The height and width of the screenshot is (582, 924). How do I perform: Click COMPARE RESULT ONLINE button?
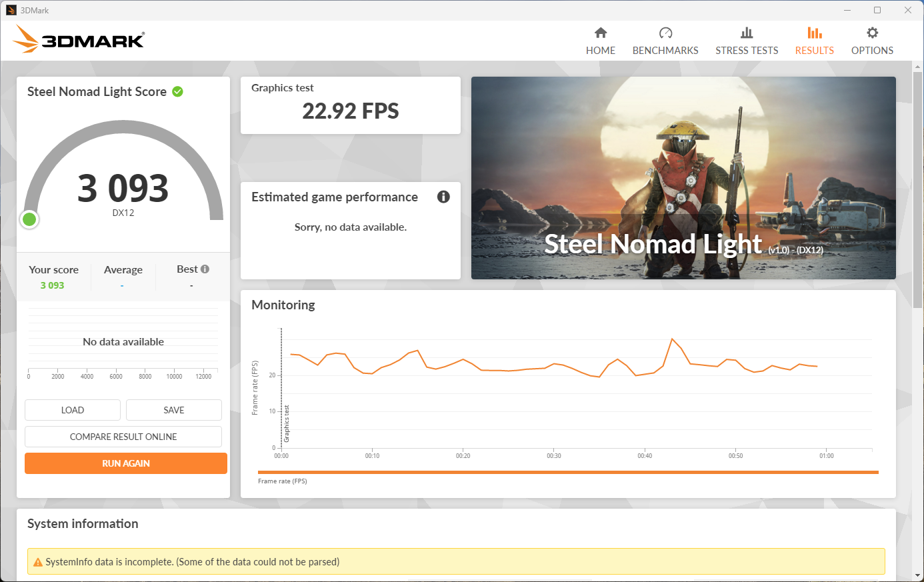pos(123,437)
